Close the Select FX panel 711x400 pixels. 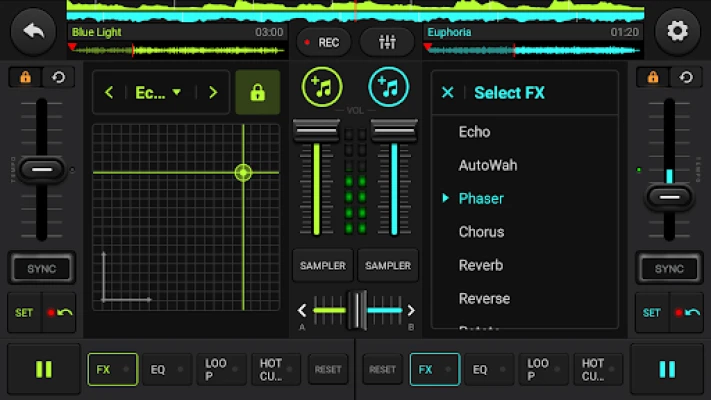pyautogui.click(x=447, y=93)
